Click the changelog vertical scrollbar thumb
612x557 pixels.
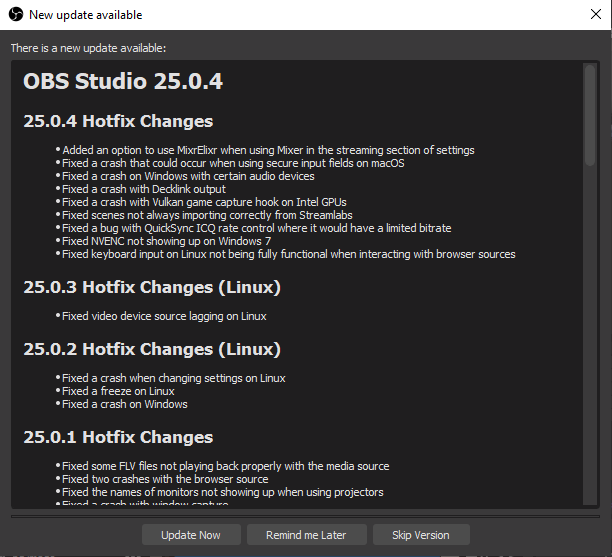pyautogui.click(x=590, y=115)
